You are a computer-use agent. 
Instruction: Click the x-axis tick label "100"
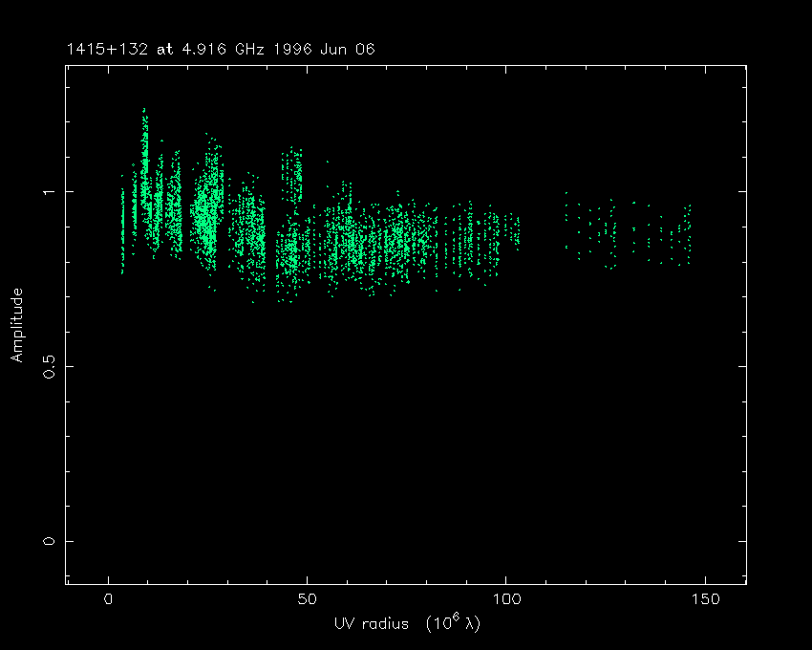coord(506,599)
